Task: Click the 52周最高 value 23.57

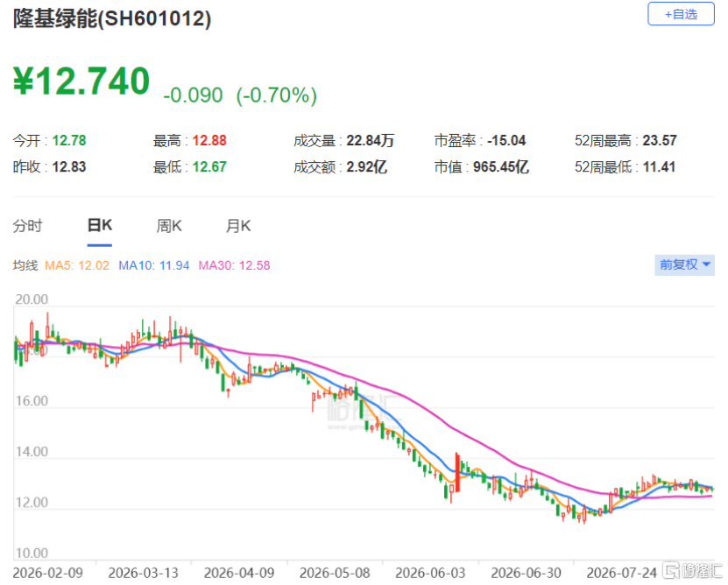Action: 660,140
